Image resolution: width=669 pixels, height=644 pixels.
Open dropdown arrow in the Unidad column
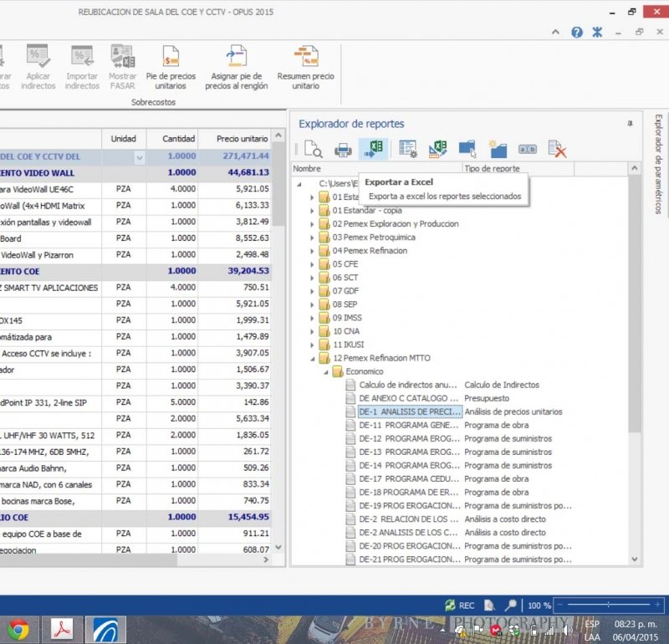pyautogui.click(x=139, y=156)
